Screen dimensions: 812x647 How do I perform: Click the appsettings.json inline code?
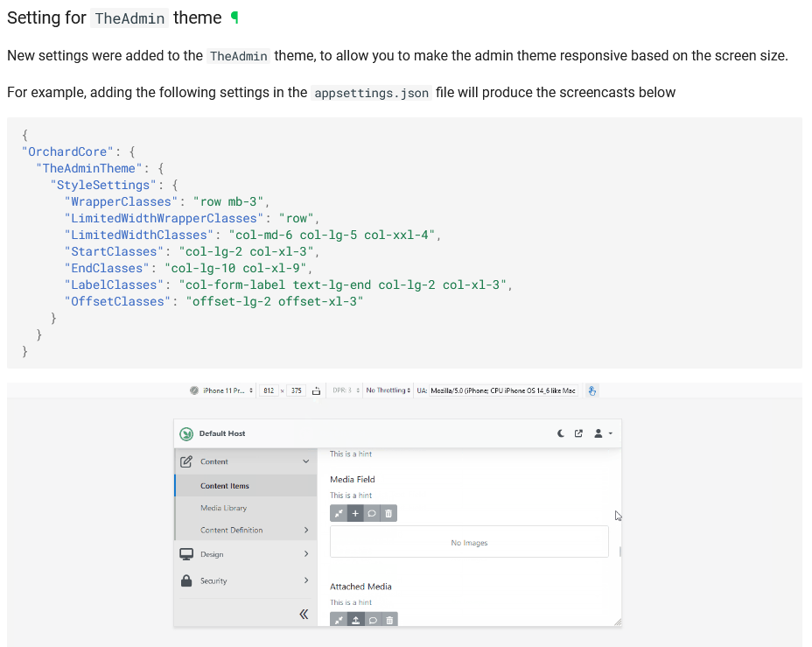[371, 93]
